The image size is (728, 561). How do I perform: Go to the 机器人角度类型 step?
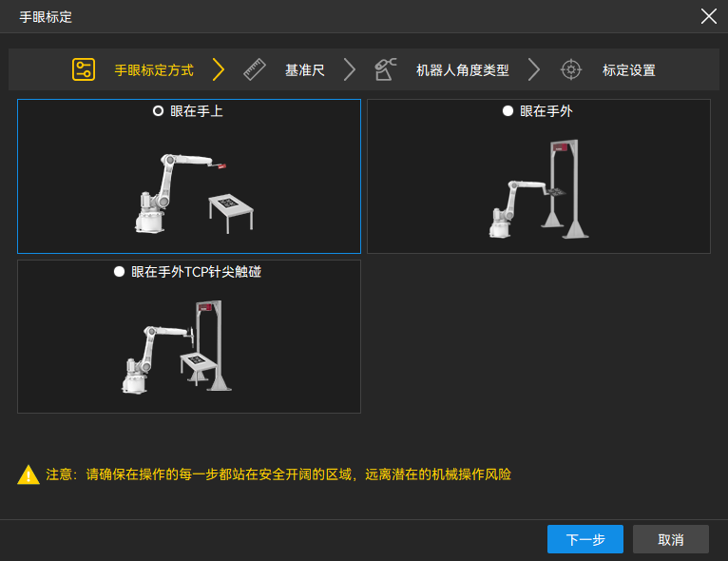coord(462,70)
